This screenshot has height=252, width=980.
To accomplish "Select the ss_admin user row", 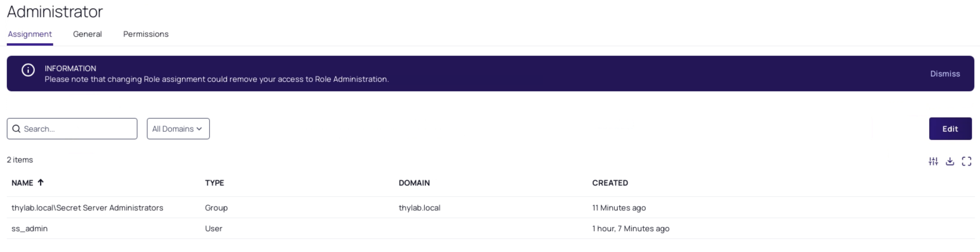I will 29,229.
